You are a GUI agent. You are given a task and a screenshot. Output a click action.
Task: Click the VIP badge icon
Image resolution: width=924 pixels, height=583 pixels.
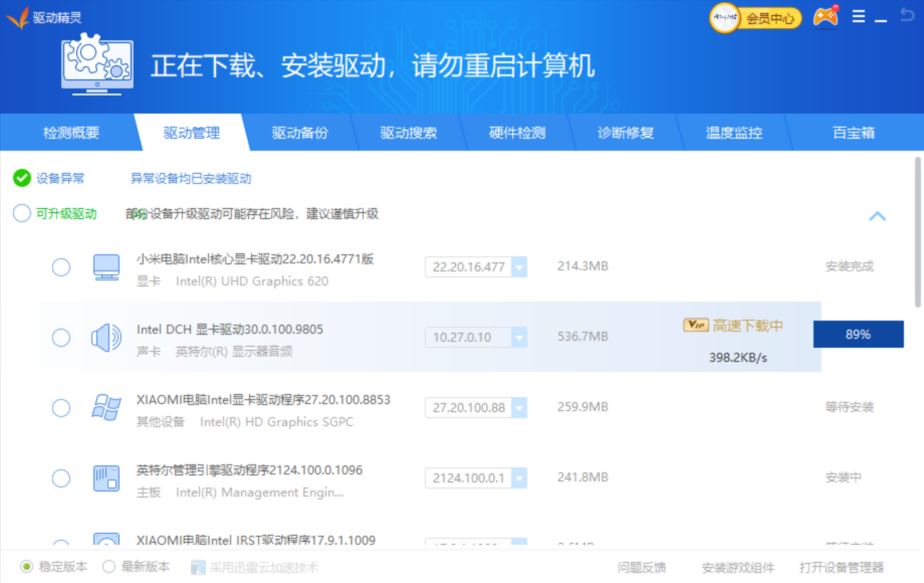click(x=696, y=325)
